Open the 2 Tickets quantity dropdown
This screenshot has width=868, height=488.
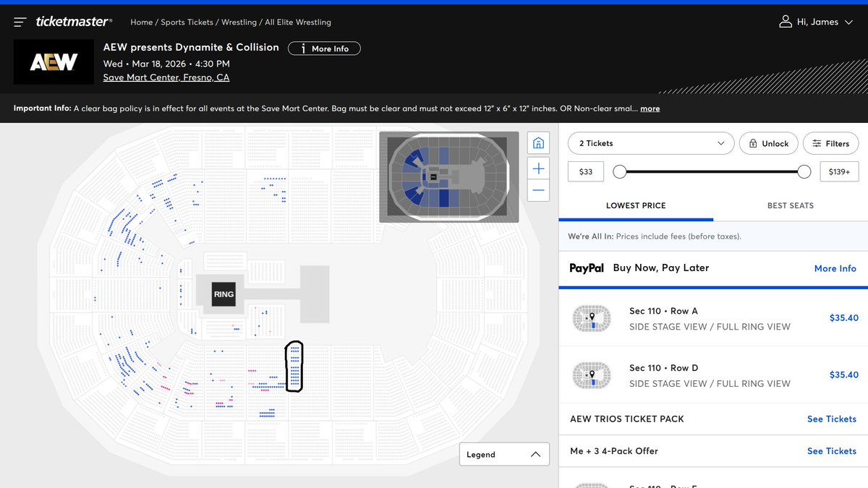point(650,143)
